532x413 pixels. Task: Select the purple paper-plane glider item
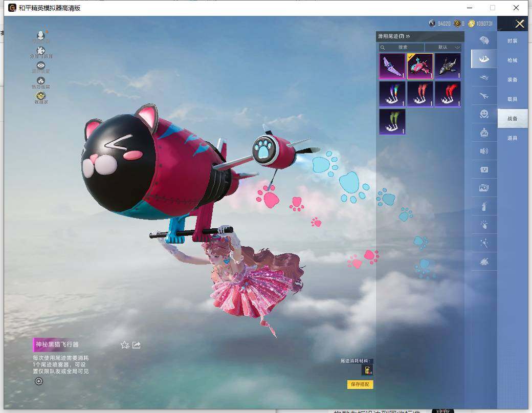[x=392, y=66]
